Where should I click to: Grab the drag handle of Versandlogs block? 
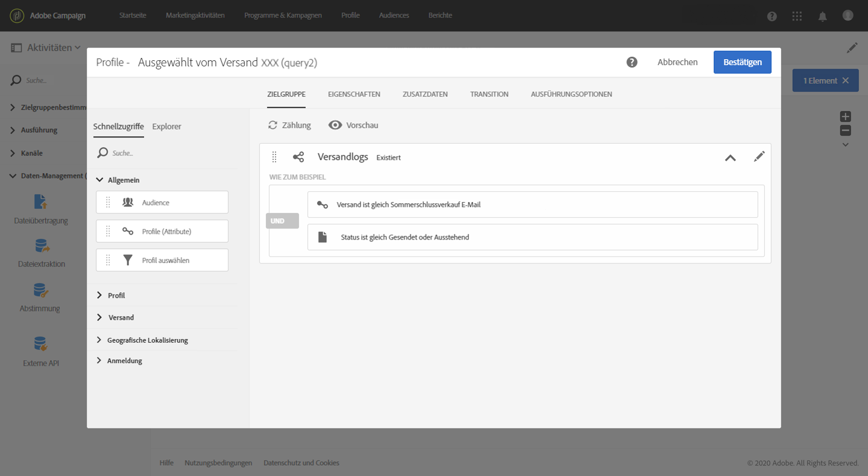[274, 157]
